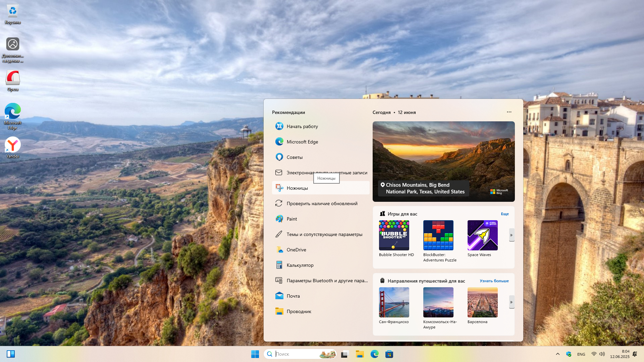The height and width of the screenshot is (362, 644).
Task: Select Темы и сопутствующие параметры entry
Action: [x=324, y=234]
